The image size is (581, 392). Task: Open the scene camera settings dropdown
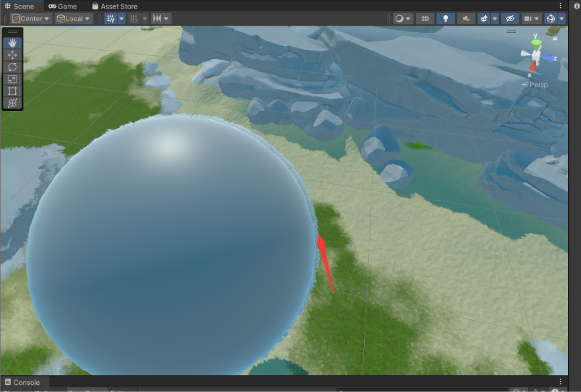click(531, 18)
